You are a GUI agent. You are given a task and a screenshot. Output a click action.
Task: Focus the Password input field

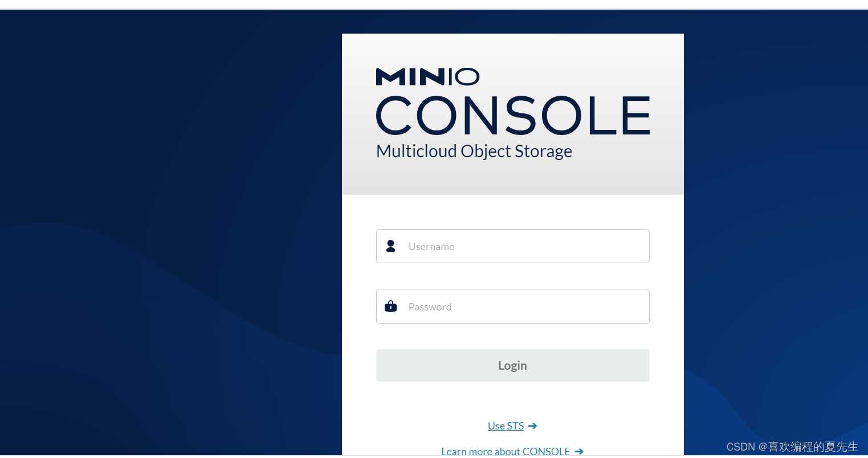pos(513,306)
